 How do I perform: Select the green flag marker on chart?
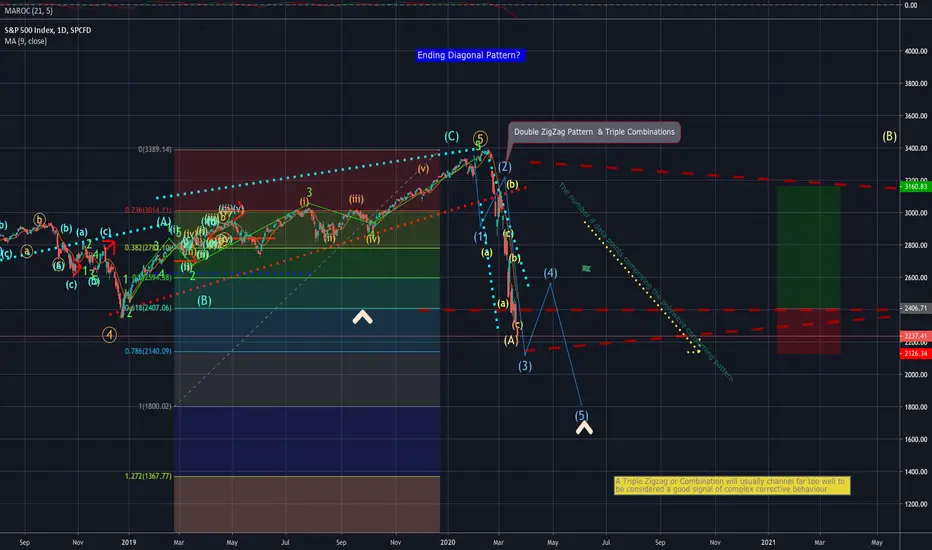click(x=586, y=269)
